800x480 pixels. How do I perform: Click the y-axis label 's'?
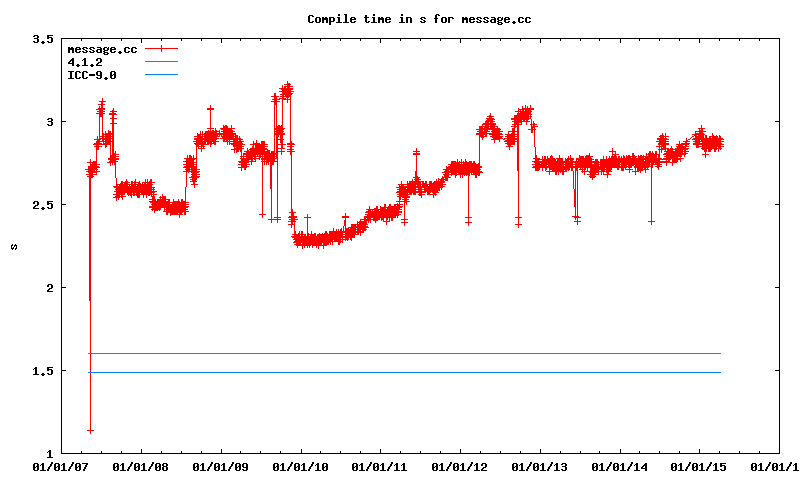point(14,246)
